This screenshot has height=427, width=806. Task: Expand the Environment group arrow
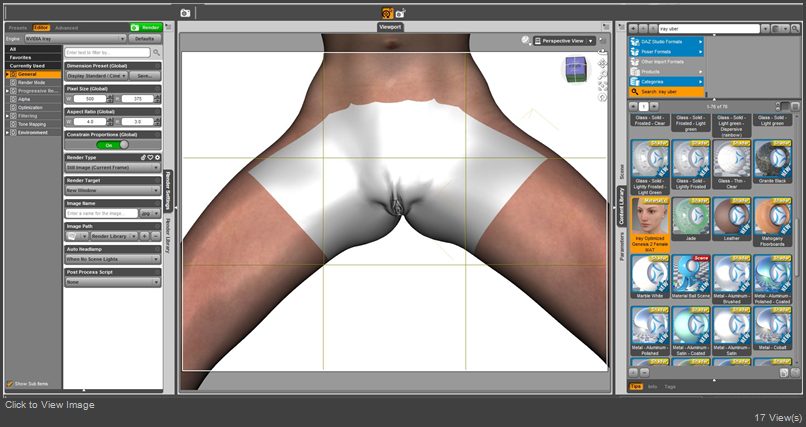coord(7,133)
